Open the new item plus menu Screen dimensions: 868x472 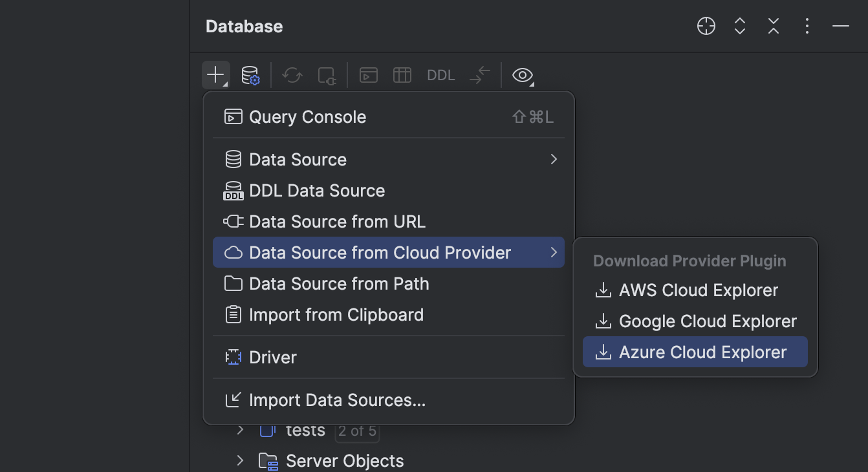[x=215, y=74]
